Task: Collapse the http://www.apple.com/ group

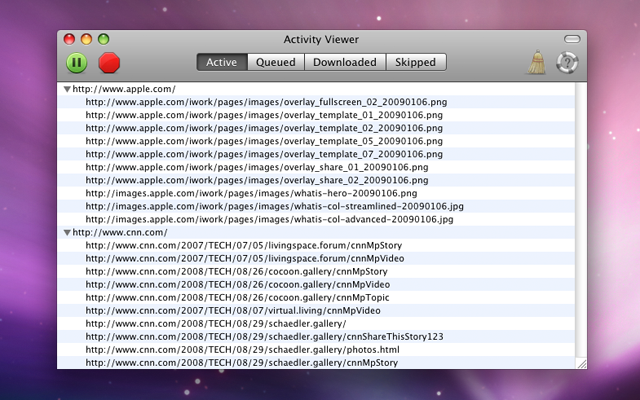Action: pos(67,89)
